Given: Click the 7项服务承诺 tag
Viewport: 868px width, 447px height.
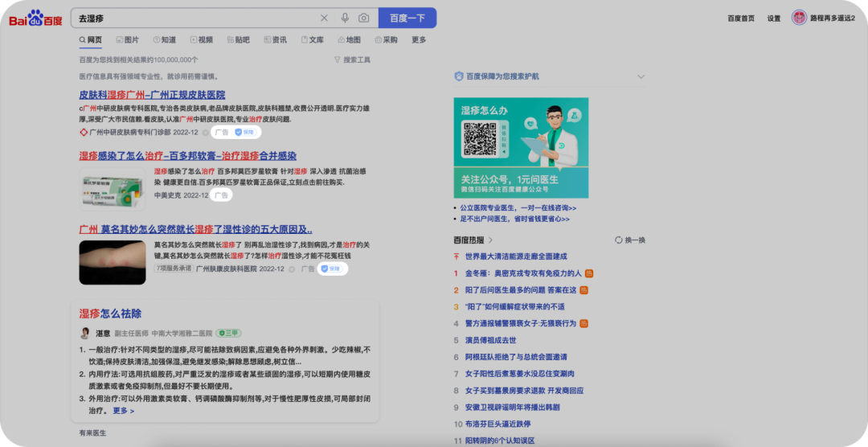Looking at the screenshot, I should pos(174,269).
